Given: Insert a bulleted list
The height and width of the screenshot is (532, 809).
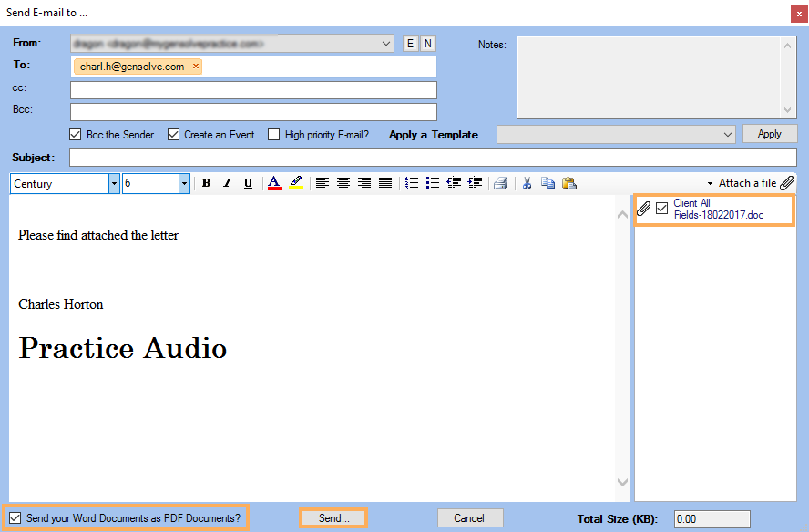Looking at the screenshot, I should coord(433,183).
